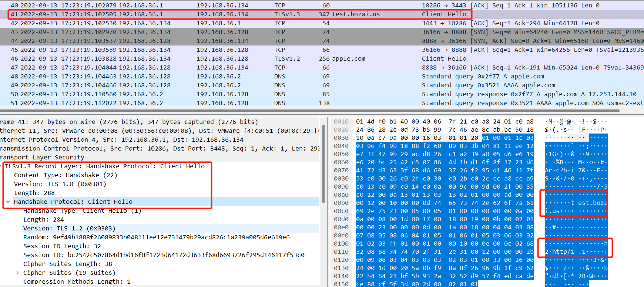Select packet 43 SYN row
The height and width of the screenshot is (287, 644).
coord(322,32)
